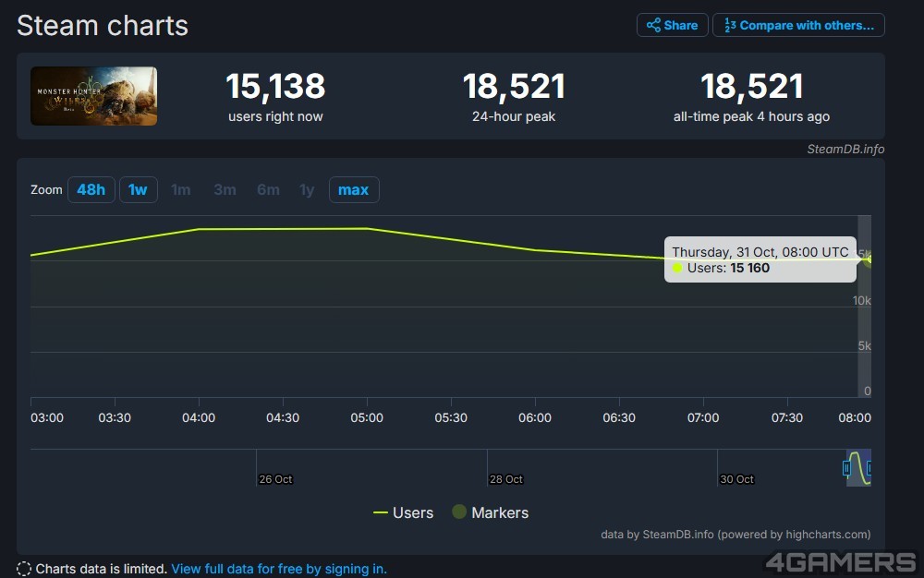Click the Users: 15 160 tooltip value

728,268
